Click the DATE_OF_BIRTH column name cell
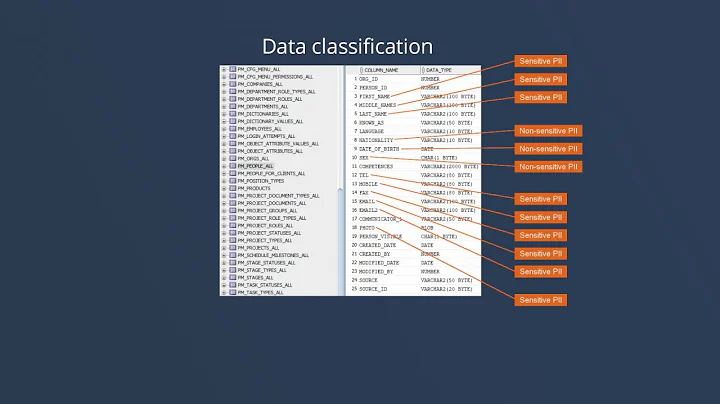 coord(379,149)
